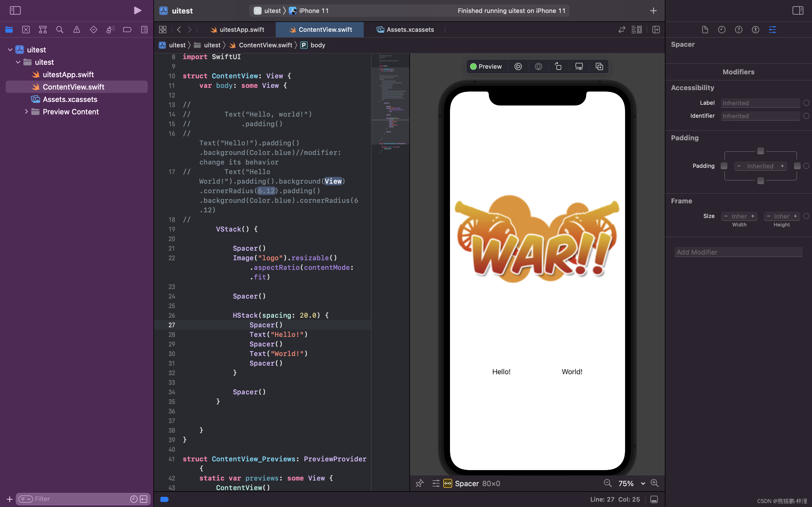Open the find navigator magnifying glass
This screenshot has height=507, width=812.
point(60,30)
